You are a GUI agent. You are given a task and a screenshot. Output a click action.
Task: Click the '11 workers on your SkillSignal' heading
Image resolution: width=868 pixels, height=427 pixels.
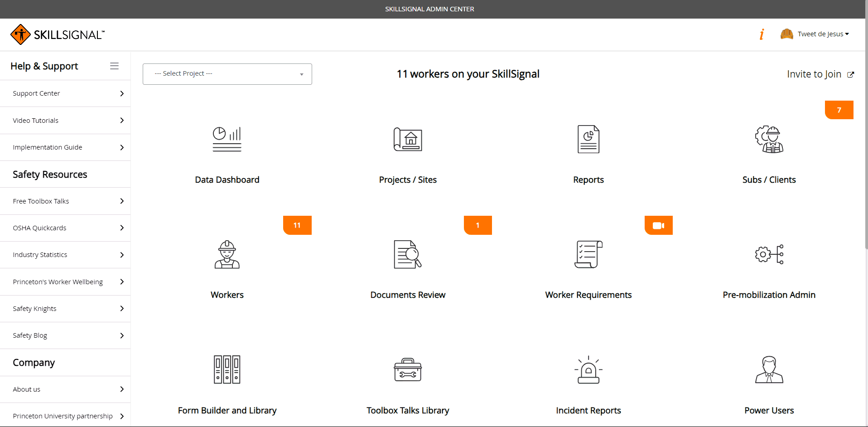coord(468,74)
